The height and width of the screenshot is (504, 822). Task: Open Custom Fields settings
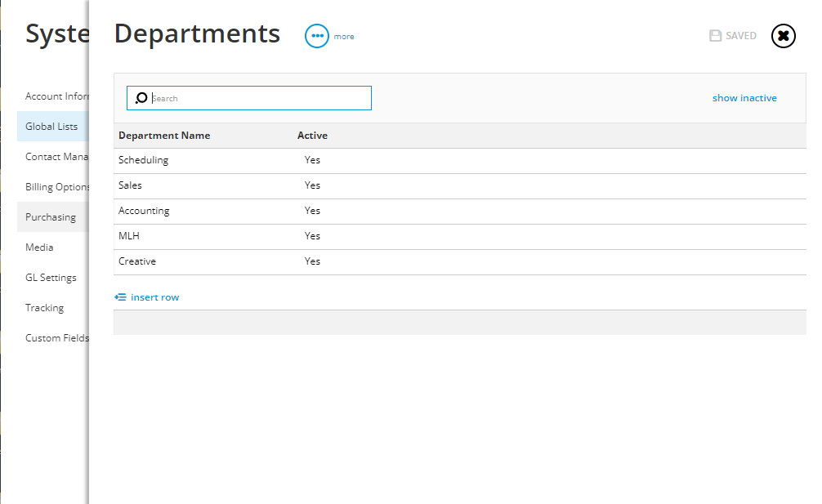[57, 337]
